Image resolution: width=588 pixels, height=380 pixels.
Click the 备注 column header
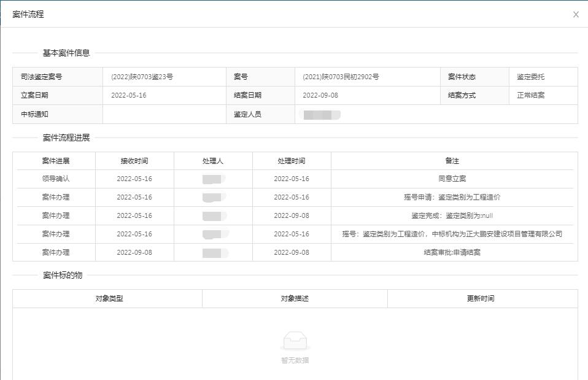tap(452, 161)
